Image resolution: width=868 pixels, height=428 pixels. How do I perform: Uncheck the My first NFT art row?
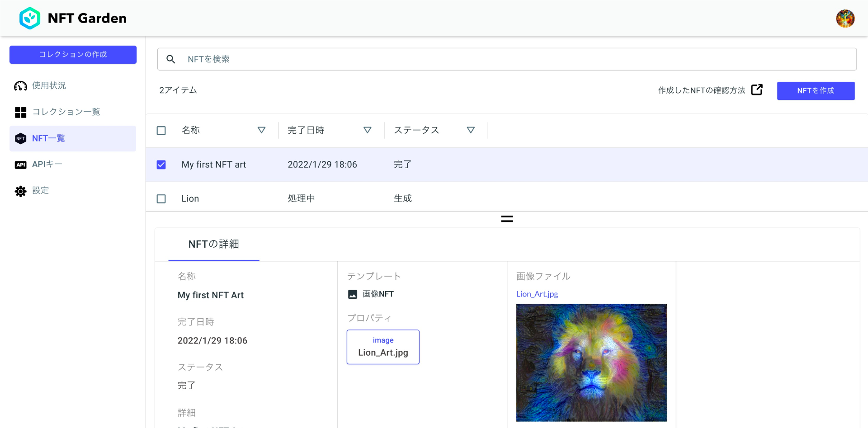pyautogui.click(x=161, y=165)
